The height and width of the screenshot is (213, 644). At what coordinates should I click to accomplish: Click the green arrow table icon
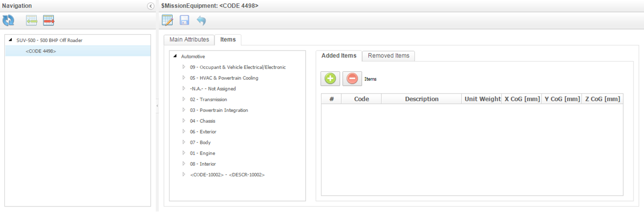[x=32, y=20]
